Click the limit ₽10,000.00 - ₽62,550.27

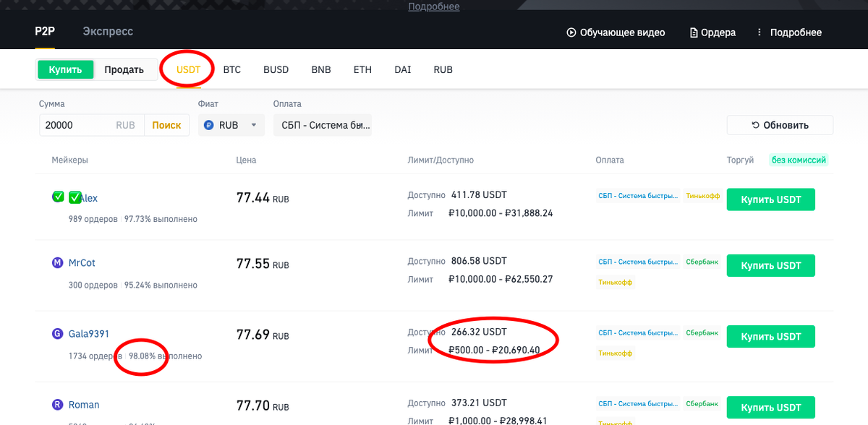tap(501, 279)
